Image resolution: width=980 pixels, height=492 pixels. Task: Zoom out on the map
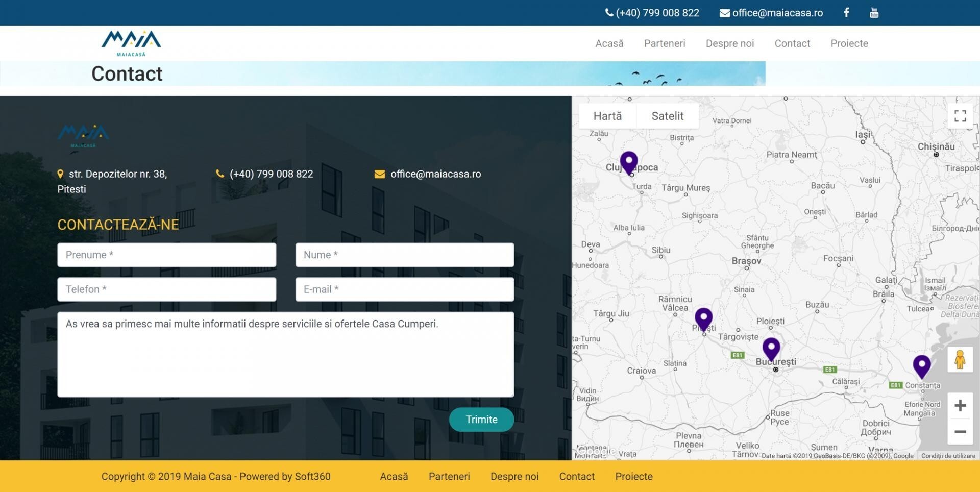pos(960,432)
